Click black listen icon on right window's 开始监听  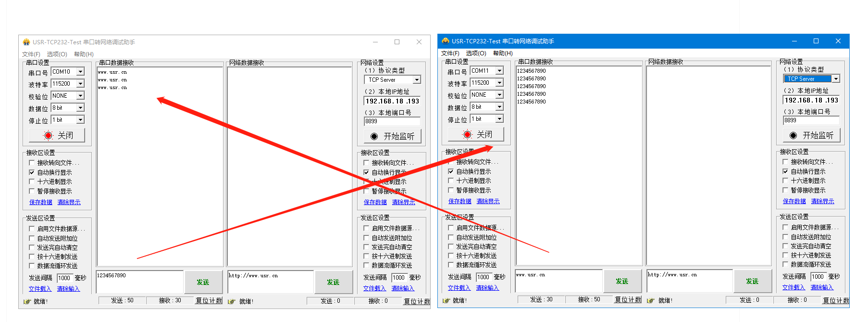[x=793, y=136]
